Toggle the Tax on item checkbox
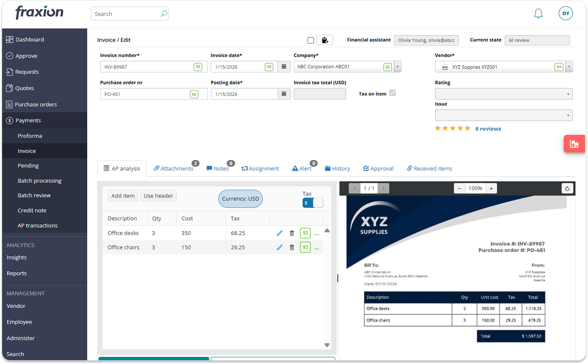 pyautogui.click(x=392, y=93)
